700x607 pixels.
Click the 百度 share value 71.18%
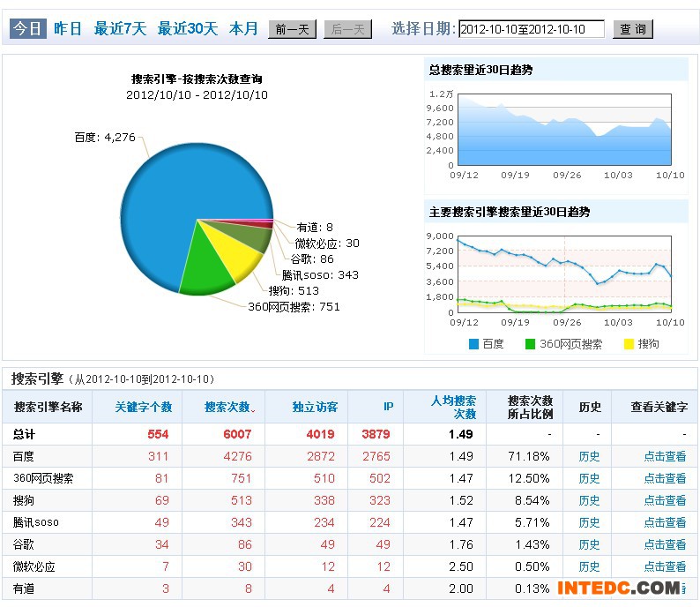pos(529,456)
